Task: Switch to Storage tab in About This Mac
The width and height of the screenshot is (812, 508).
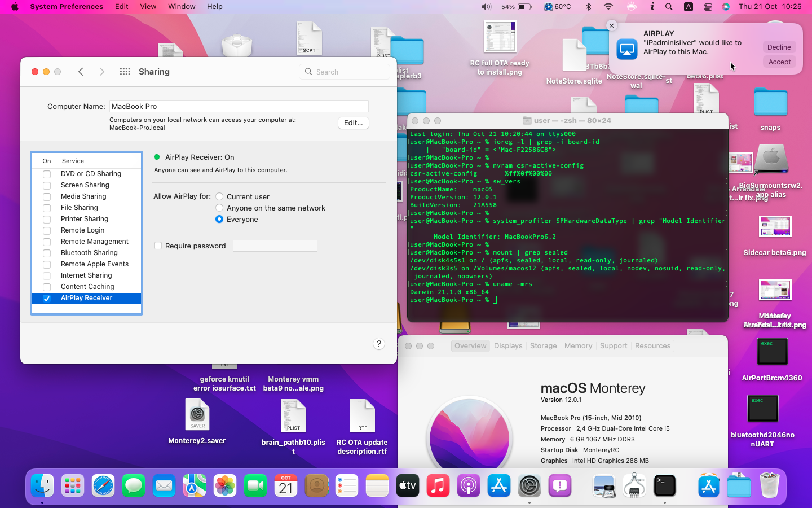Action: pos(544,346)
